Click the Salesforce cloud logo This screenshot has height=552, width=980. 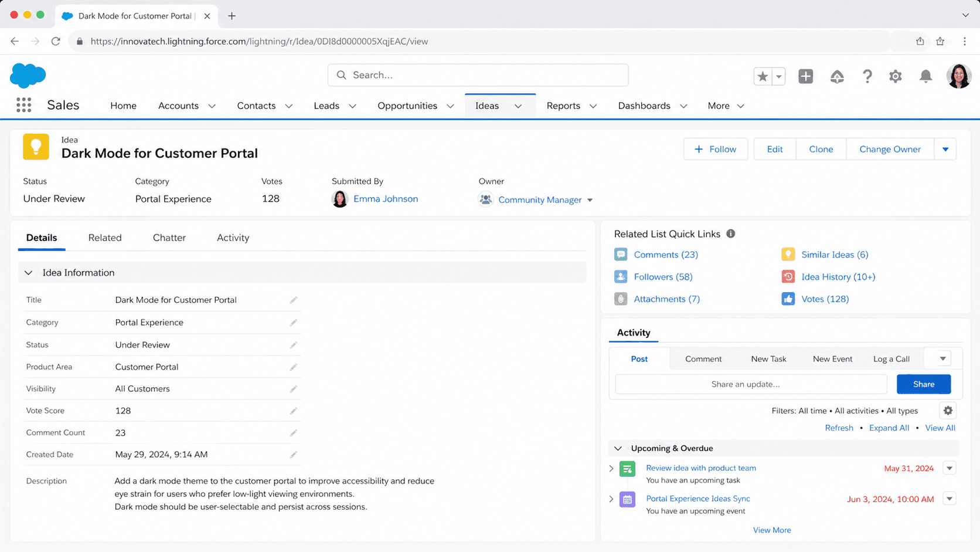pos(28,76)
